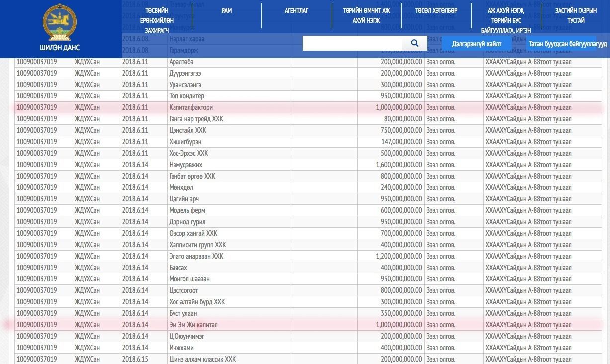610x364 pixels.
Task: Open Аж ахуй нэгж, төрийн бус menu
Action: pyautogui.click(x=506, y=20)
